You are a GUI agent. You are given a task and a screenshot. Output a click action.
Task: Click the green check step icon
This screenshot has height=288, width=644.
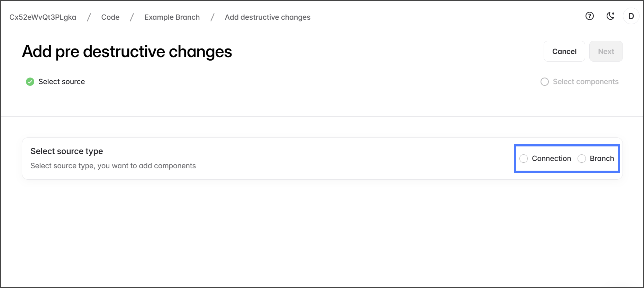tap(30, 82)
